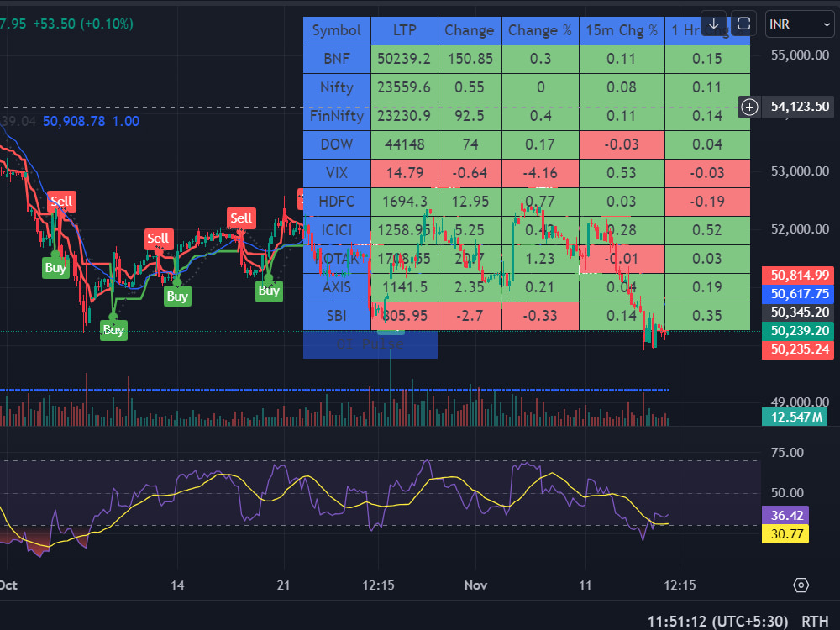
Task: Click the Nov date label on the time axis
Action: [x=475, y=585]
